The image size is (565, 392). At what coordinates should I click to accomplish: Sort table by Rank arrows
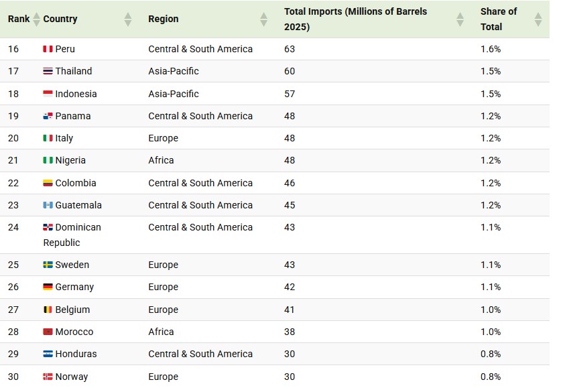coord(36,19)
